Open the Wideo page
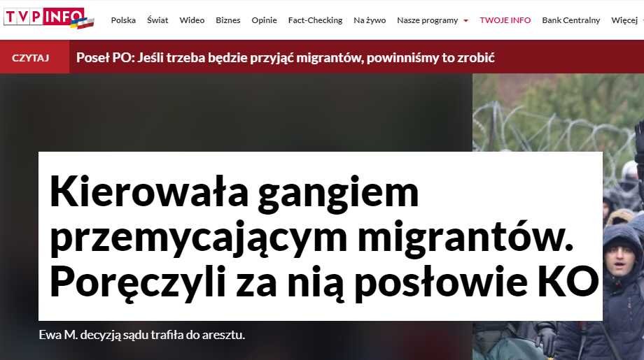Screen dimensions: 644x360 (192, 20)
